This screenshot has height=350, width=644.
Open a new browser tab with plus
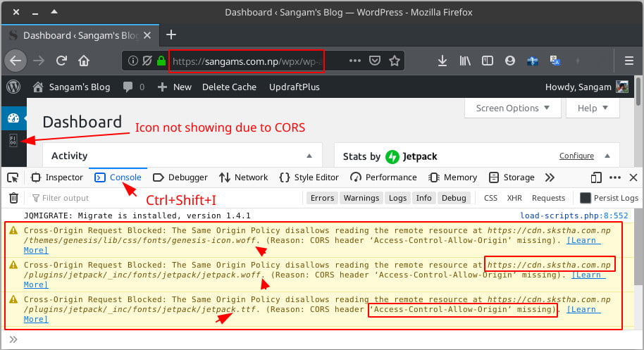171,35
